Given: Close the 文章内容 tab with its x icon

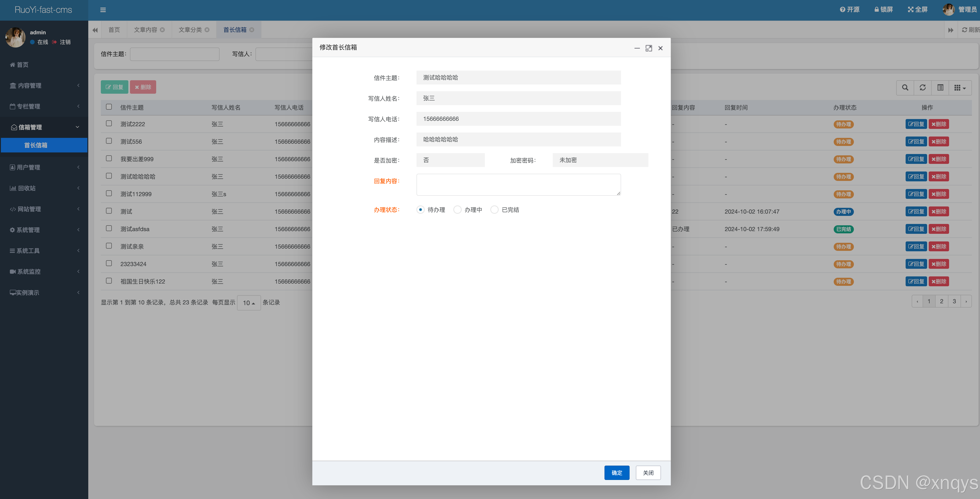Looking at the screenshot, I should click(162, 30).
